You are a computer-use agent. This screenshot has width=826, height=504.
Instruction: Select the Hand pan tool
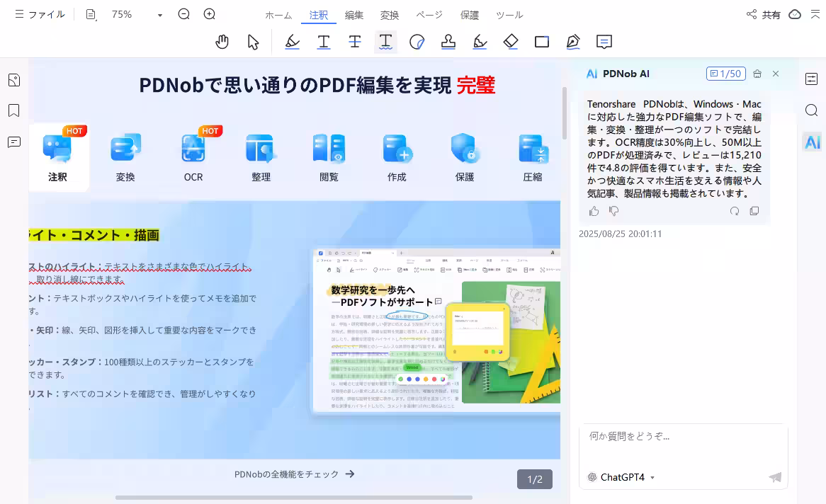click(222, 42)
